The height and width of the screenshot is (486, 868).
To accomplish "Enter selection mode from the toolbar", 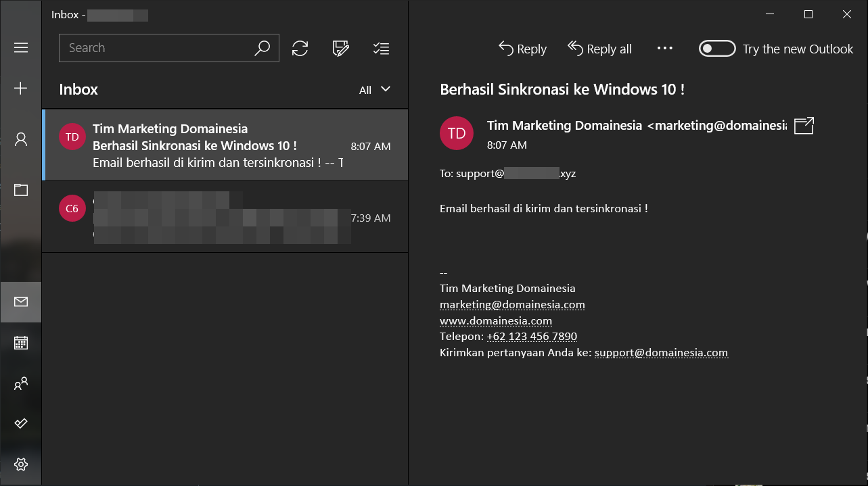I will 381,48.
